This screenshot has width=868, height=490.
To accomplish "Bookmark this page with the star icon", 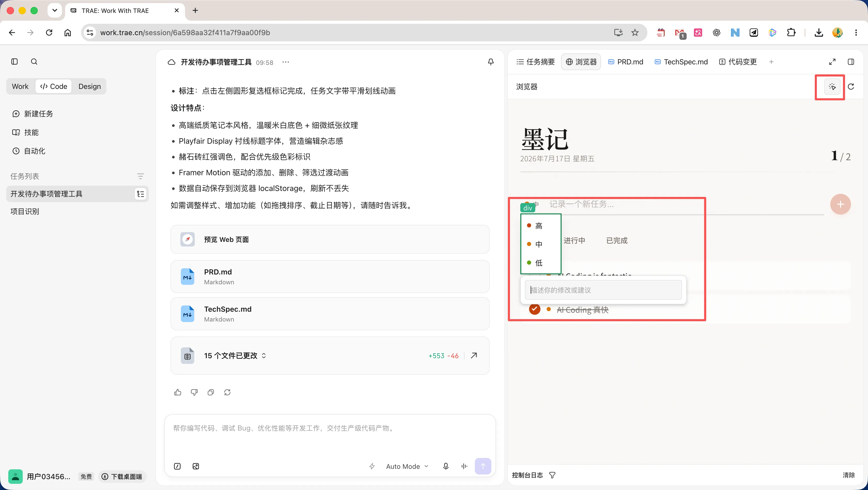I will [x=635, y=33].
